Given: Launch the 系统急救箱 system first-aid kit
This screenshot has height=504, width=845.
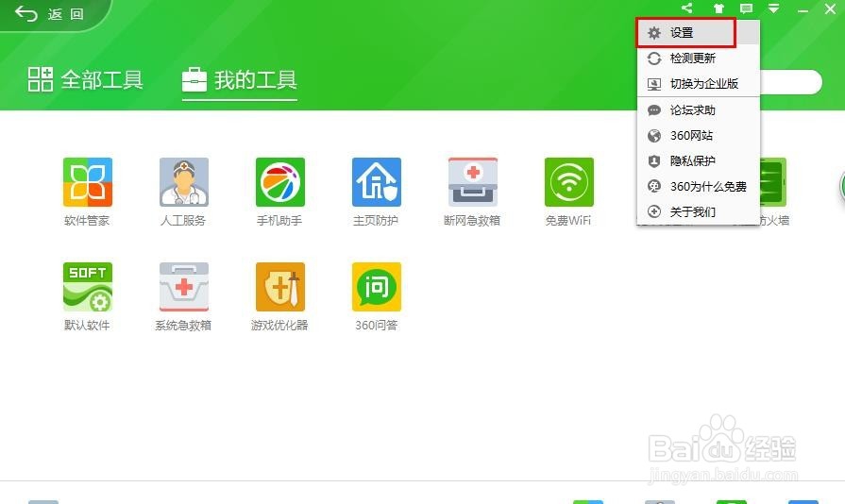Looking at the screenshot, I should coord(184,287).
